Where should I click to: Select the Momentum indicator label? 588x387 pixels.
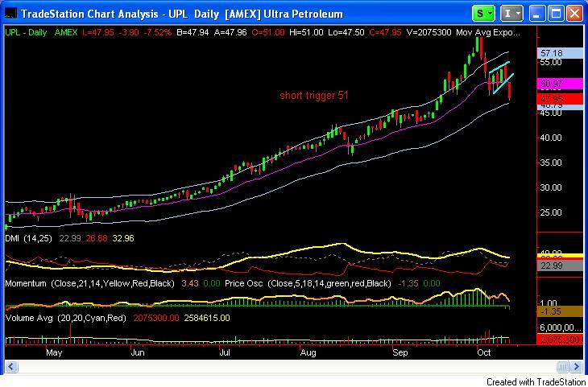coord(26,283)
